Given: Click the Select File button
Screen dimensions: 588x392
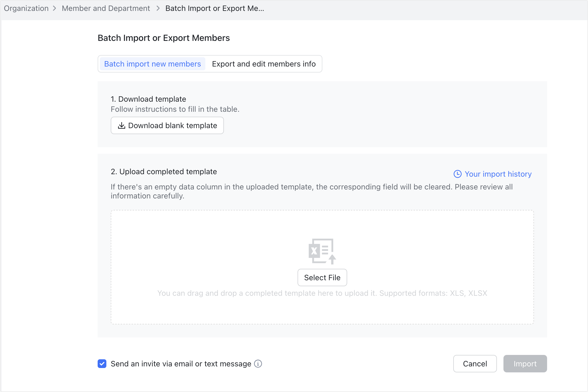Looking at the screenshot, I should [322, 278].
